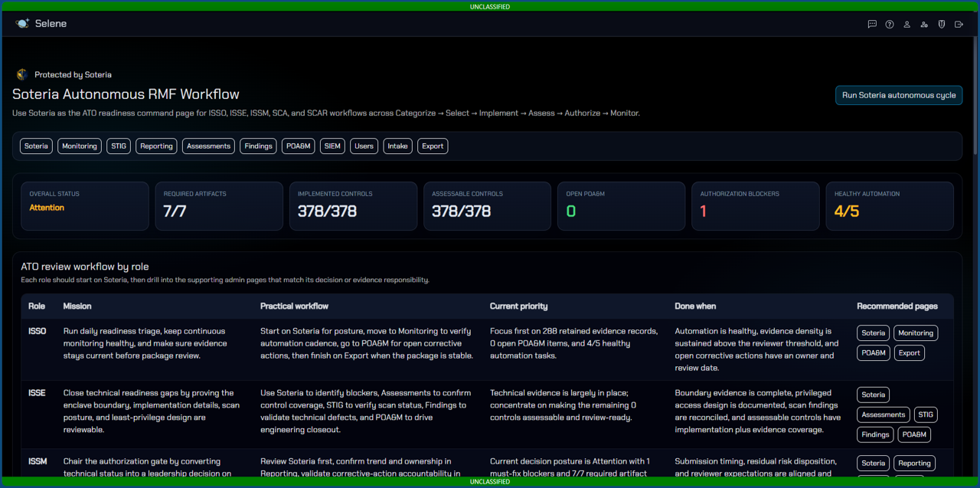This screenshot has height=488, width=980.
Task: Open the user profile icon
Action: (x=907, y=25)
